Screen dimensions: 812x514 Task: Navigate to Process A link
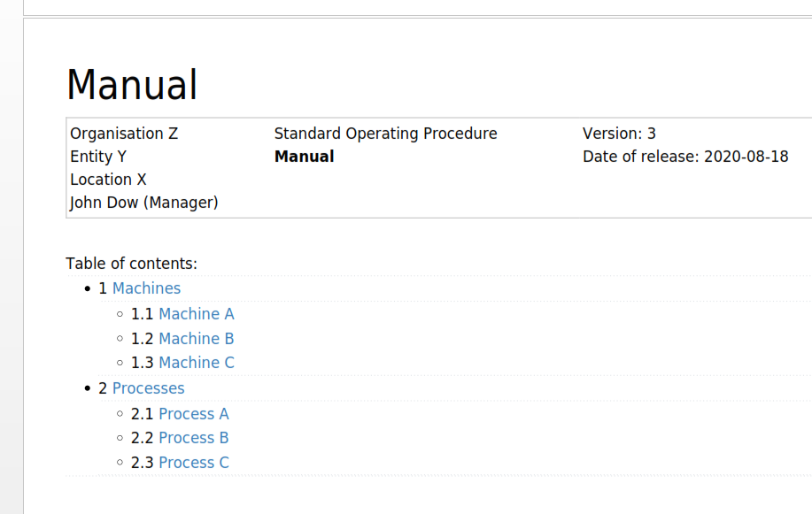click(194, 414)
